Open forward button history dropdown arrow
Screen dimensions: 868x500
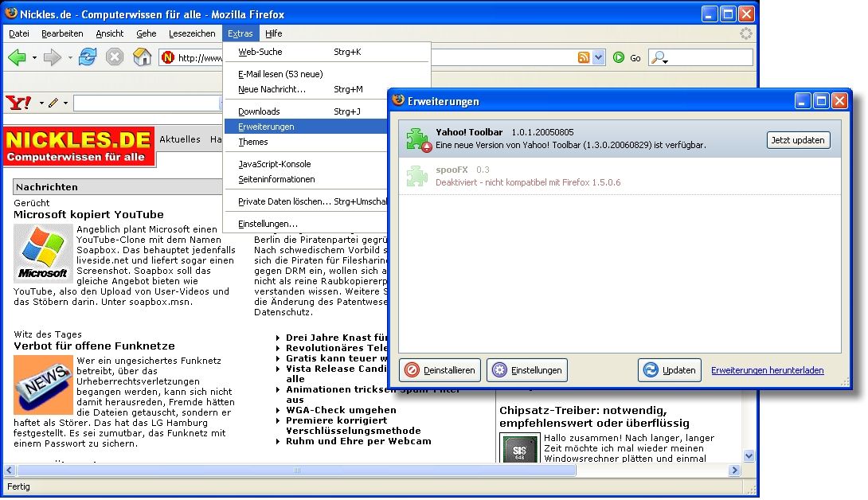point(70,57)
